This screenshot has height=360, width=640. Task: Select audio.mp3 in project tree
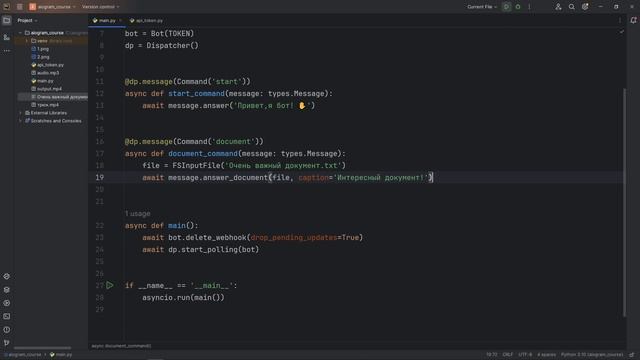pos(45,73)
